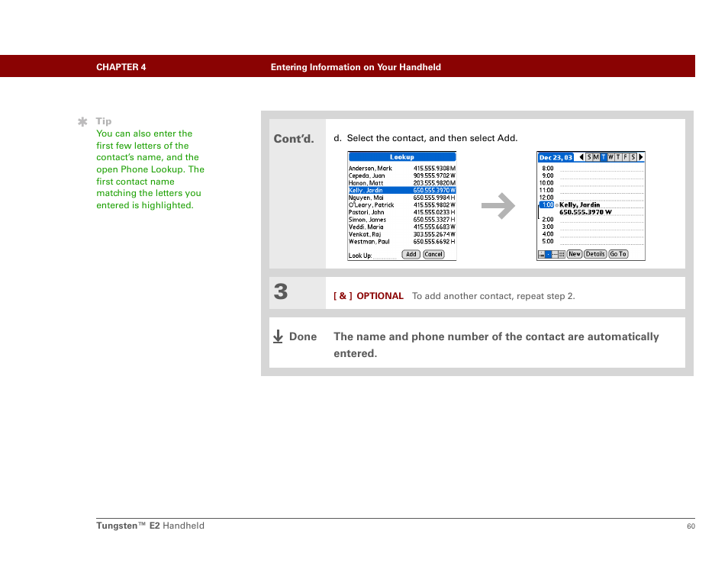Screen dimensions: 728x563
Task: Click the Lookup dialog title bar
Action: click(402, 157)
